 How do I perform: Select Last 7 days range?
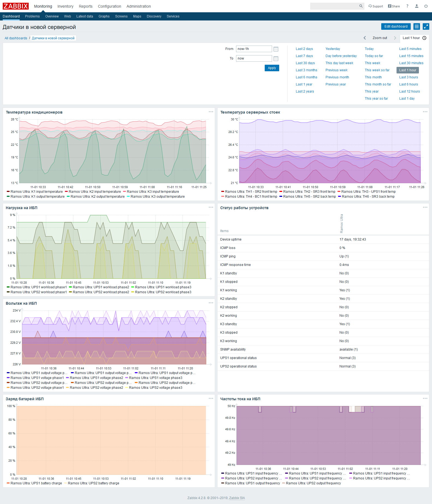pyautogui.click(x=304, y=56)
